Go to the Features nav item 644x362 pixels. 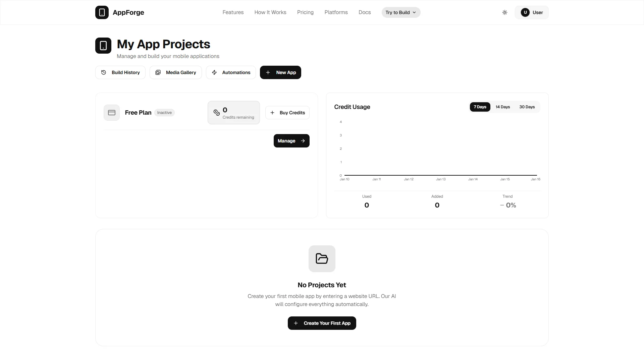coord(233,12)
